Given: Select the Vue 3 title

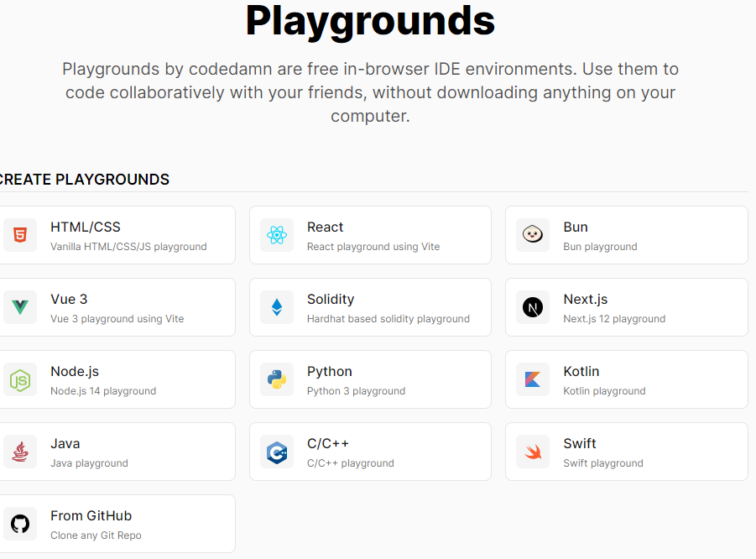Looking at the screenshot, I should 69,300.
